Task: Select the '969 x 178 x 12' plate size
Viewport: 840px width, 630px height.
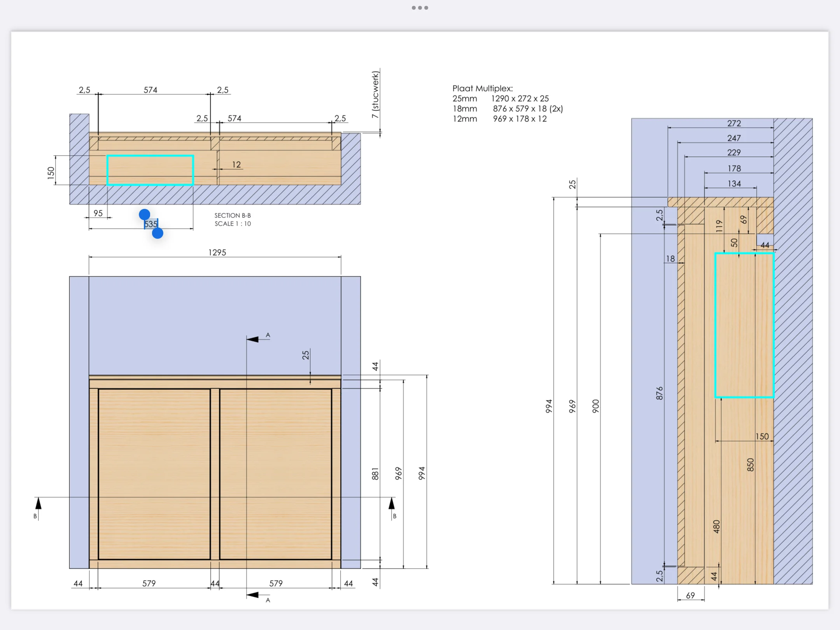Action: (x=520, y=119)
